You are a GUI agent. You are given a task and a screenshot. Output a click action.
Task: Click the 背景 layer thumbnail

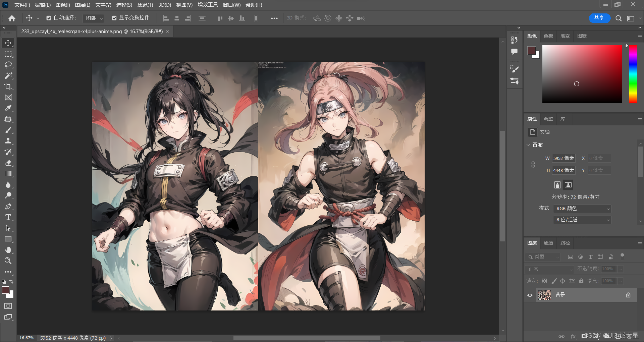tap(544, 295)
